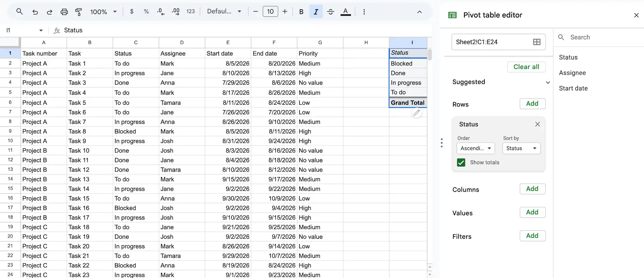The image size is (644, 278).
Task: Uncheck the Show totals checkbox
Action: pos(461,163)
